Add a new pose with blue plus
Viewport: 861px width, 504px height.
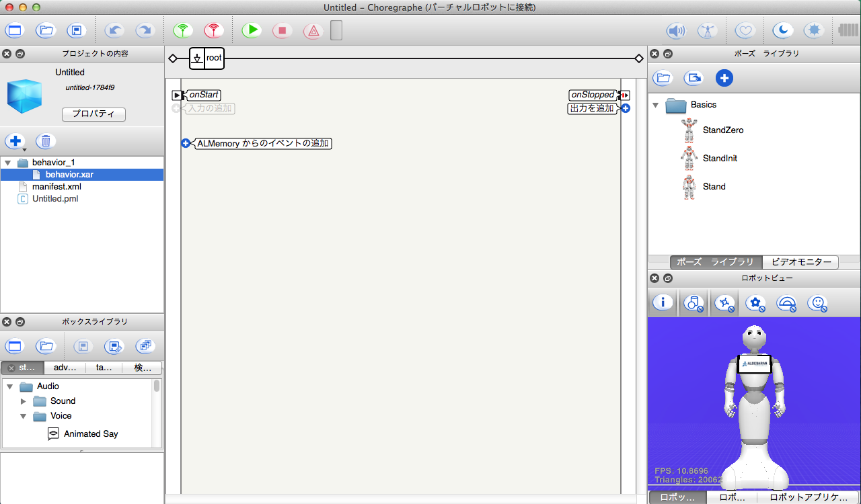click(x=724, y=78)
